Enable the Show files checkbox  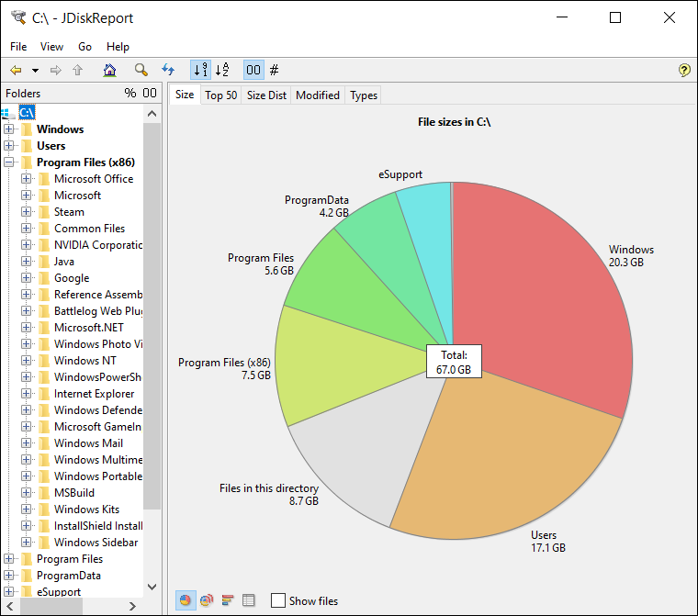tap(277, 600)
